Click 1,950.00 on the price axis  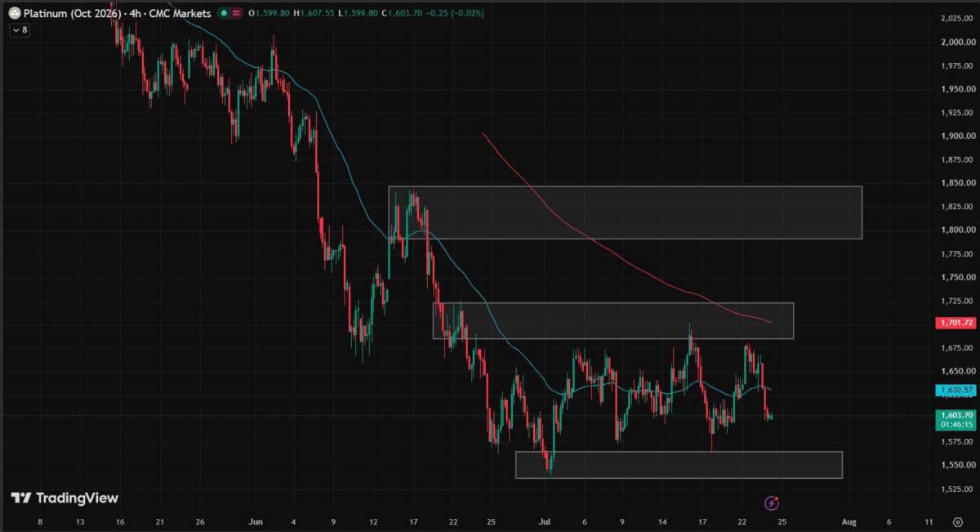pos(957,88)
